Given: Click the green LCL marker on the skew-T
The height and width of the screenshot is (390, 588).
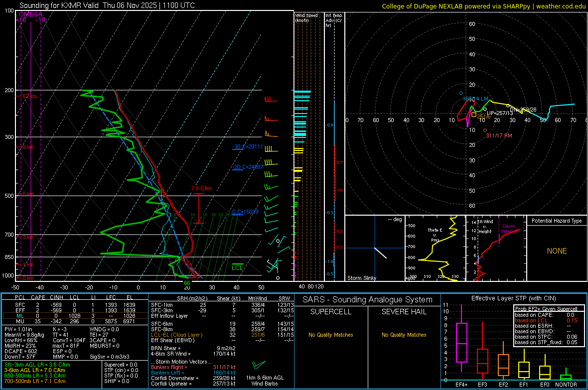Looking at the screenshot, I should [x=237, y=267].
